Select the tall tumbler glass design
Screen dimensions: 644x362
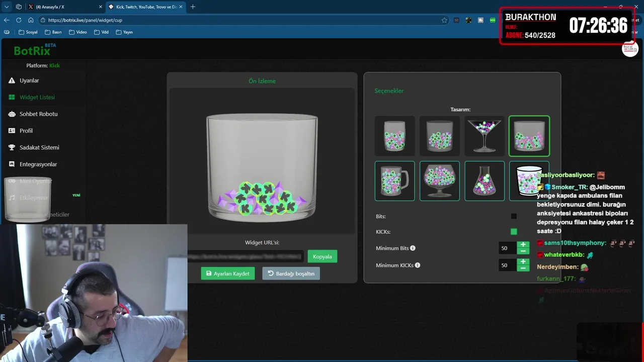(395, 136)
